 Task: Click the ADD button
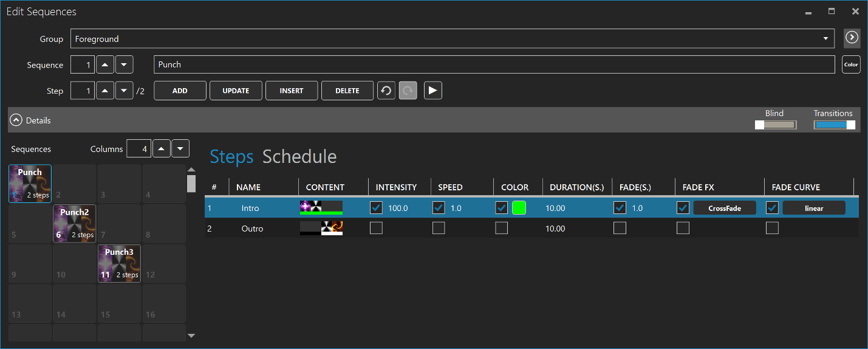[180, 91]
